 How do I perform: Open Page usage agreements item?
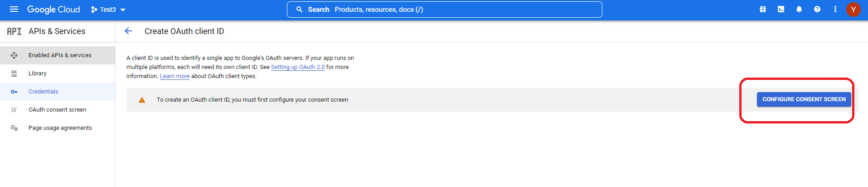60,128
